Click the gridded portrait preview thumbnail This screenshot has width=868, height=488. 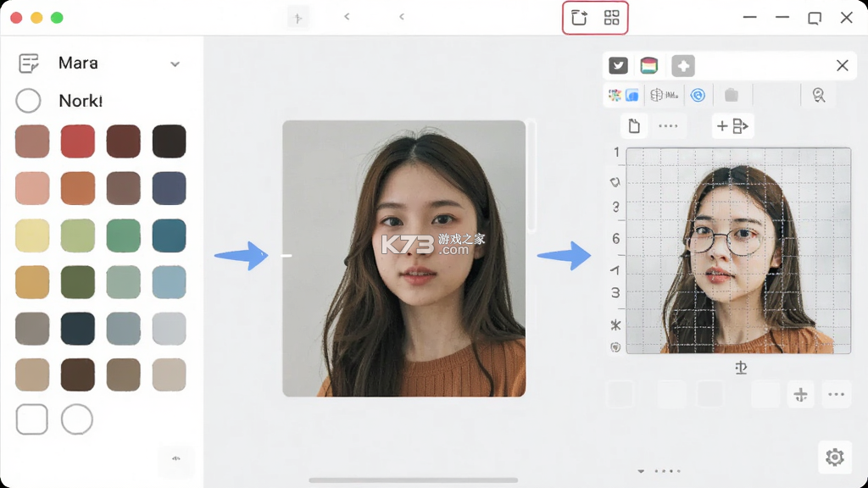click(738, 251)
